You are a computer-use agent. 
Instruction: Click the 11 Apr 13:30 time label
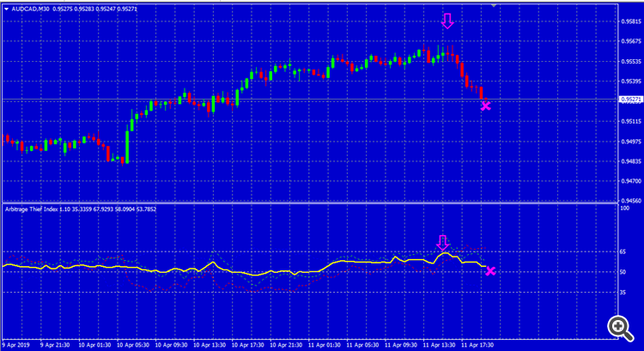439,345
